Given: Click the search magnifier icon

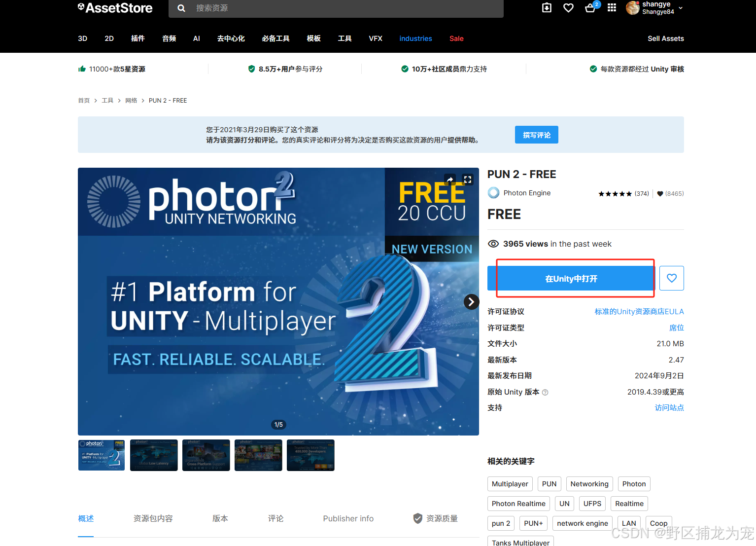Looking at the screenshot, I should point(181,8).
